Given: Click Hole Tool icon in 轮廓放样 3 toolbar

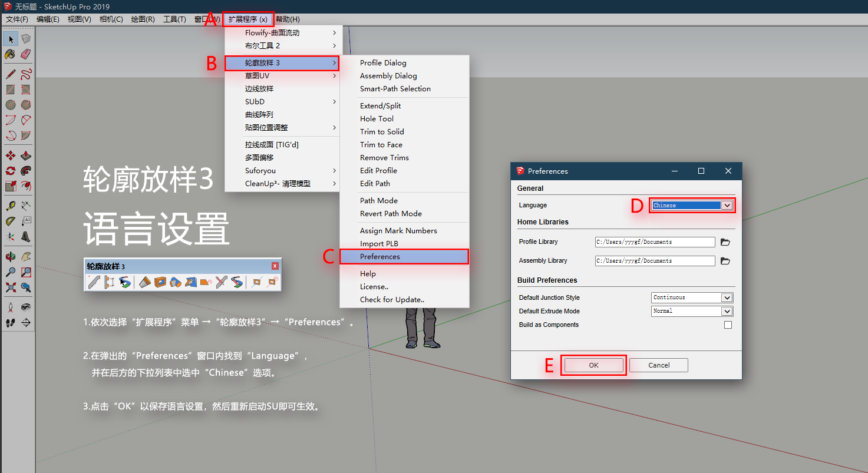Looking at the screenshot, I should (x=160, y=282).
